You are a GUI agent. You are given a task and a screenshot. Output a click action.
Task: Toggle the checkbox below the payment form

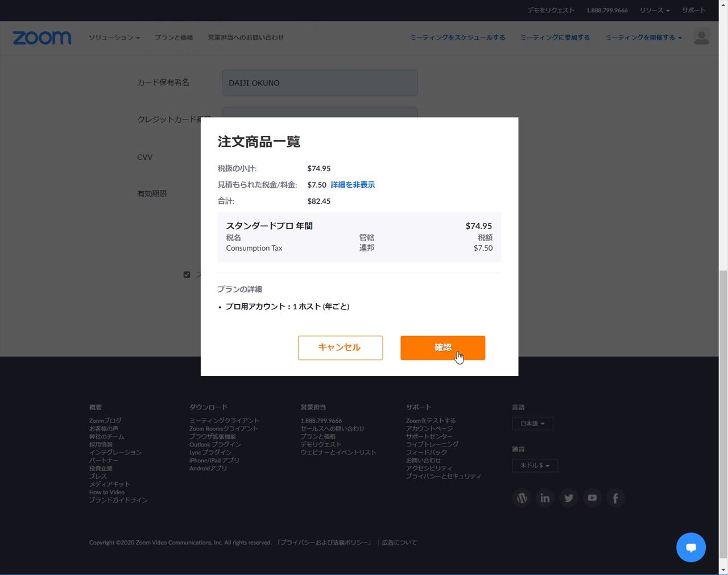(x=187, y=275)
